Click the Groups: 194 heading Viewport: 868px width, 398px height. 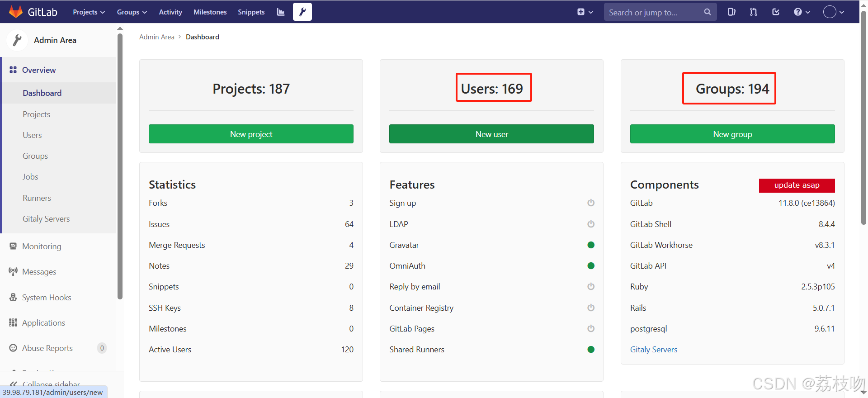[732, 89]
